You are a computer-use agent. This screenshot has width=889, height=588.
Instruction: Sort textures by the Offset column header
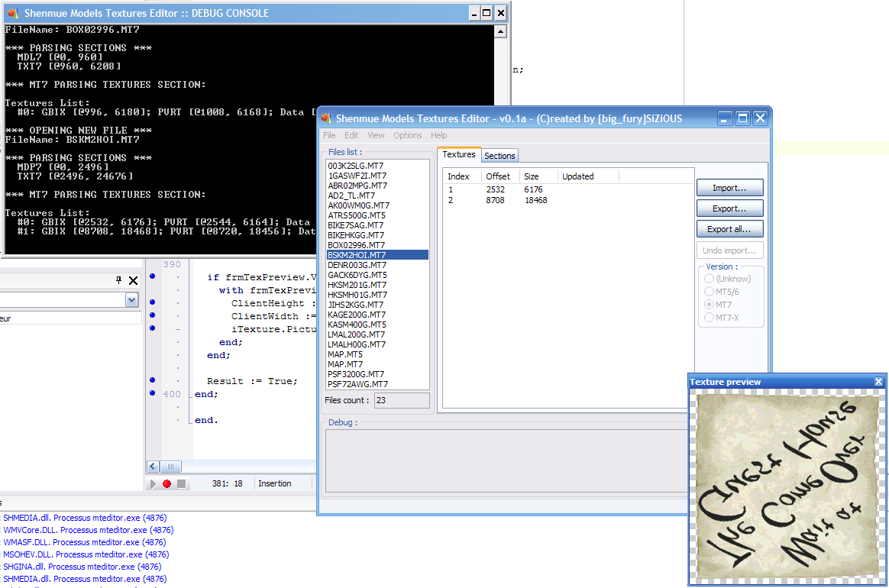tap(500, 176)
